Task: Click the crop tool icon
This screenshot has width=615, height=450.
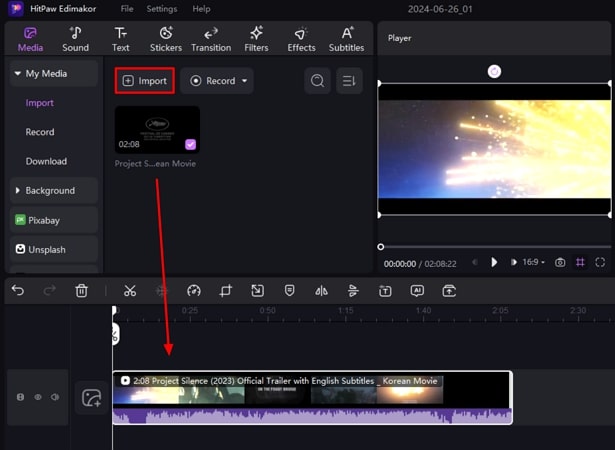Action: [226, 291]
